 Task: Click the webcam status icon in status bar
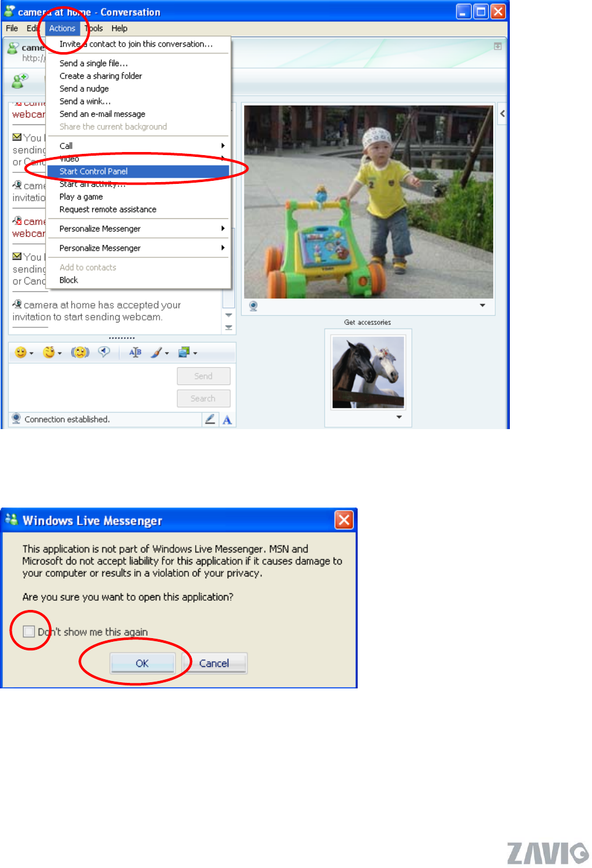[x=17, y=419]
